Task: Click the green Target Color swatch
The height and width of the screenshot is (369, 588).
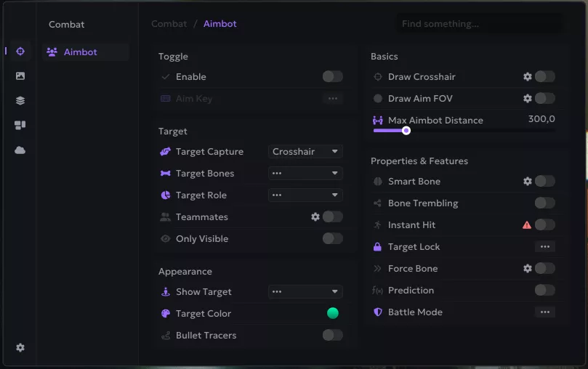Action: (x=332, y=314)
